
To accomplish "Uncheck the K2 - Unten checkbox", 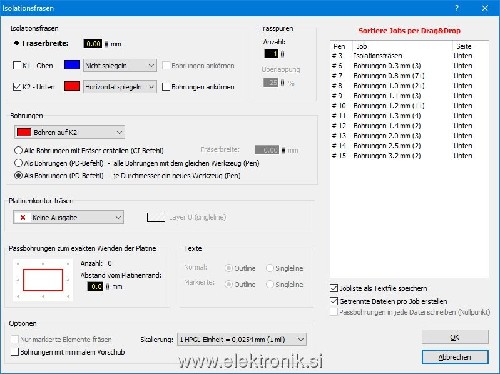I will coord(17,87).
